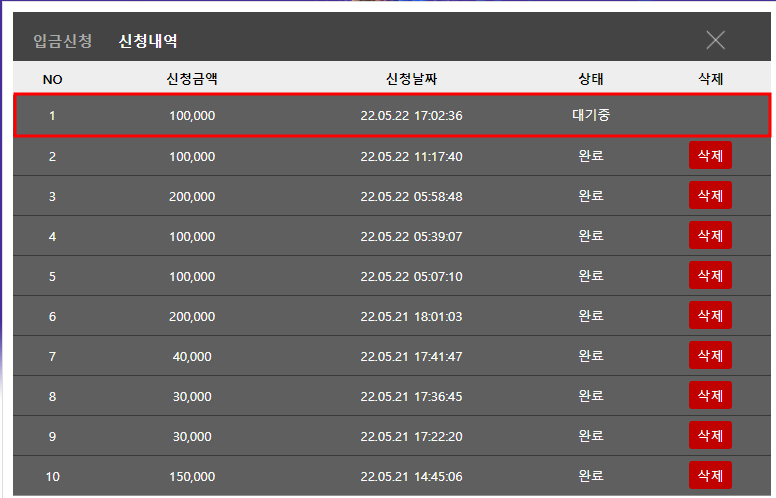Viewport: 776px width, 498px height.
Task: Click the date 22.05.22 11:17:40
Action: 411,156
